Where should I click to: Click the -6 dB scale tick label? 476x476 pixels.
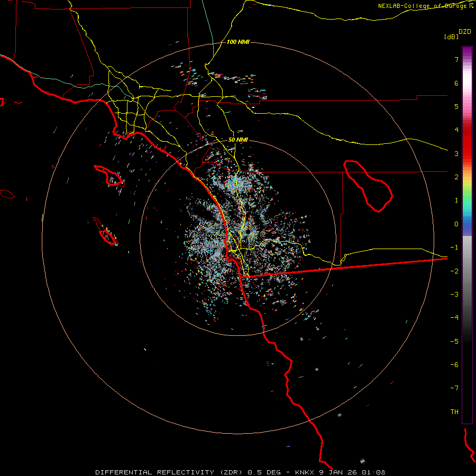pos(454,365)
